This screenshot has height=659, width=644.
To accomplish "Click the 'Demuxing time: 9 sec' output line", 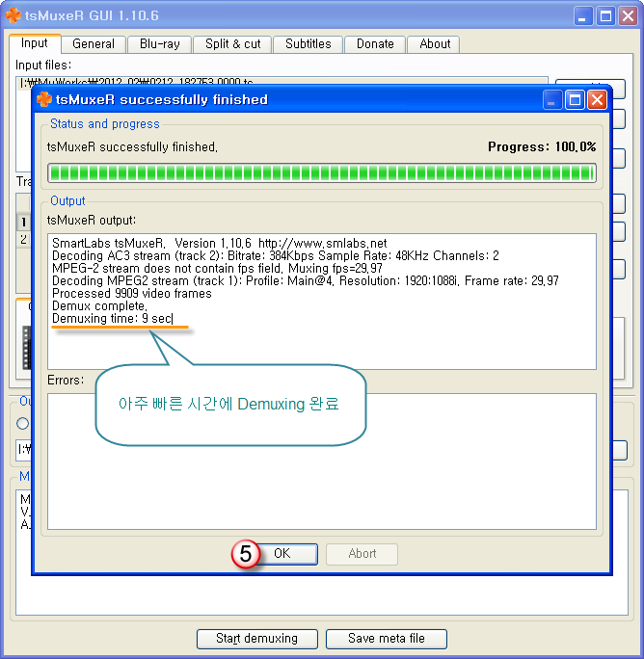I will tap(112, 319).
